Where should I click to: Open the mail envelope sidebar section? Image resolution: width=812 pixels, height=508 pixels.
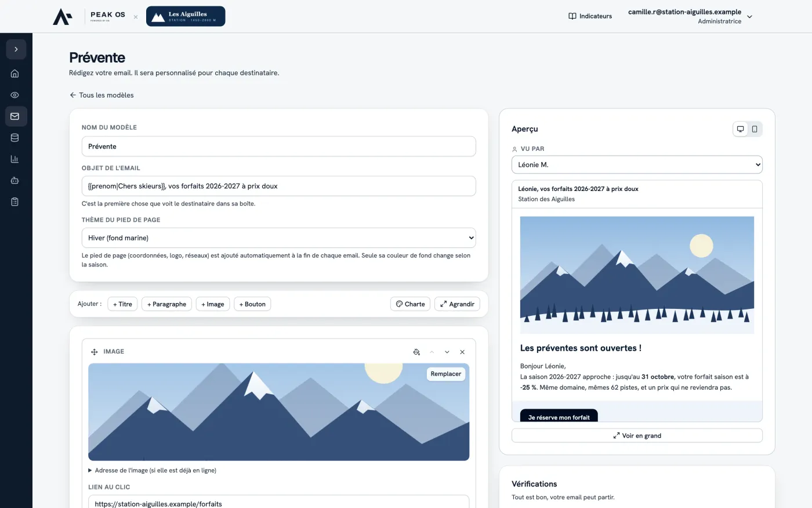[x=15, y=117]
